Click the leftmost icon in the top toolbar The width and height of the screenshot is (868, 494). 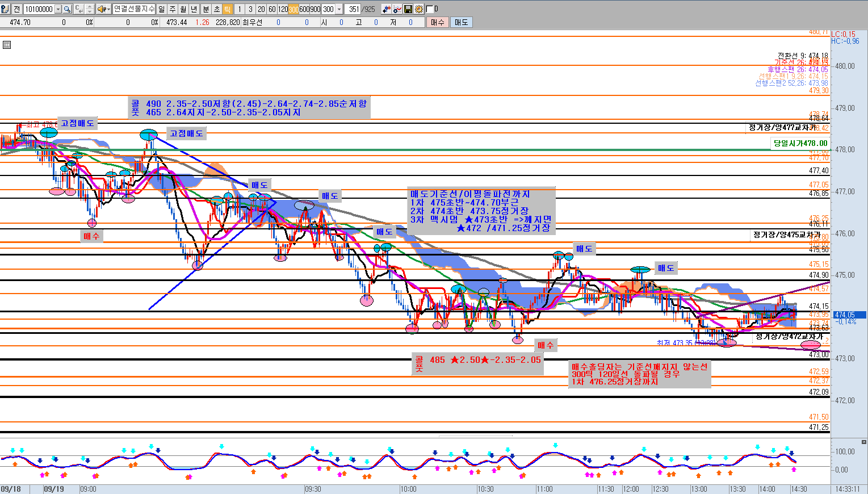coord(5,9)
